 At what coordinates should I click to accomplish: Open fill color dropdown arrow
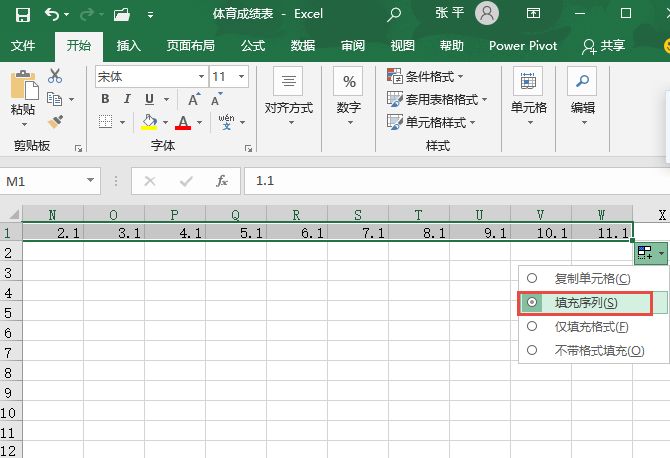point(165,123)
